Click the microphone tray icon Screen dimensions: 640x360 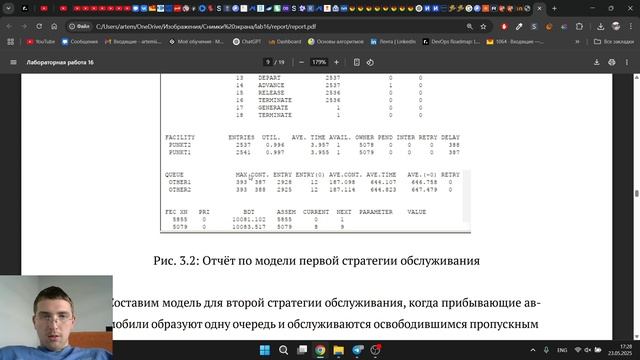[546, 350]
